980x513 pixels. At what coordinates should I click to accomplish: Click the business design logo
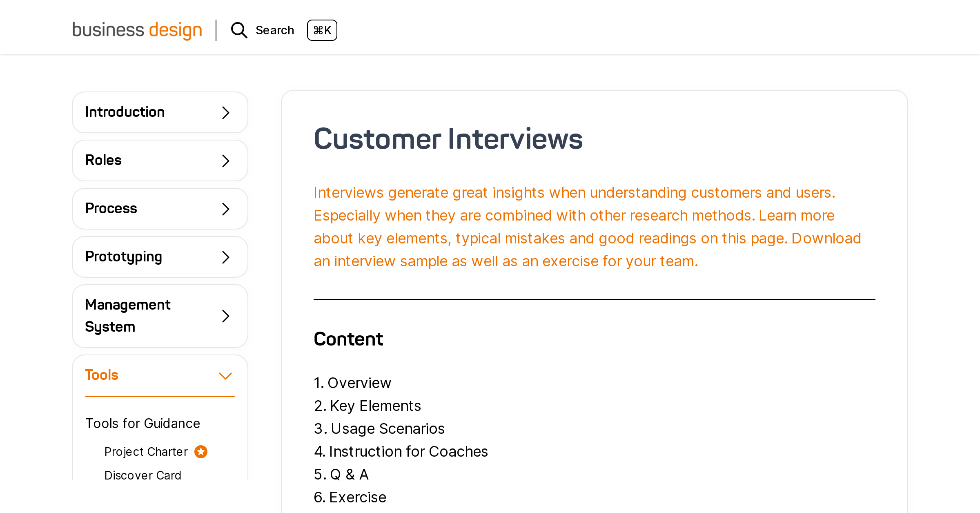(137, 30)
